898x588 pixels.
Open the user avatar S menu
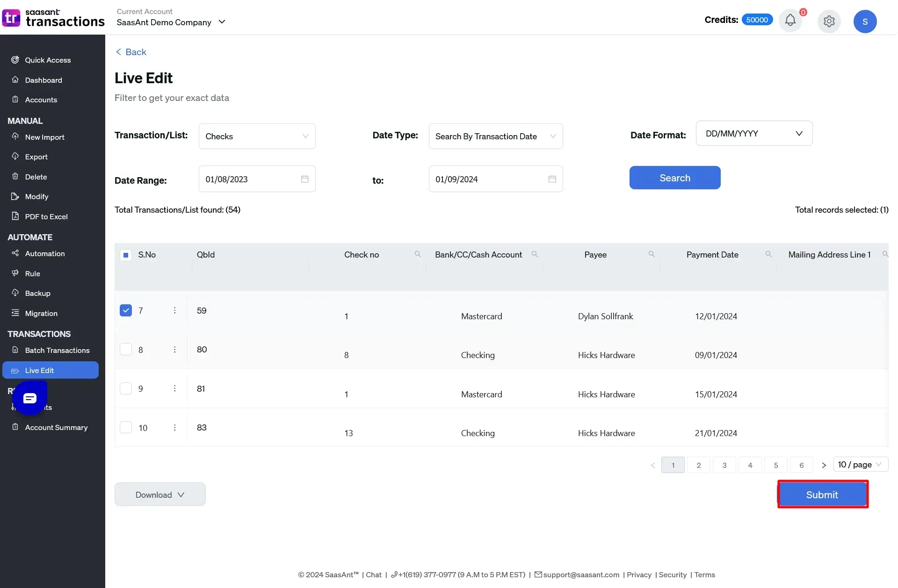click(865, 22)
